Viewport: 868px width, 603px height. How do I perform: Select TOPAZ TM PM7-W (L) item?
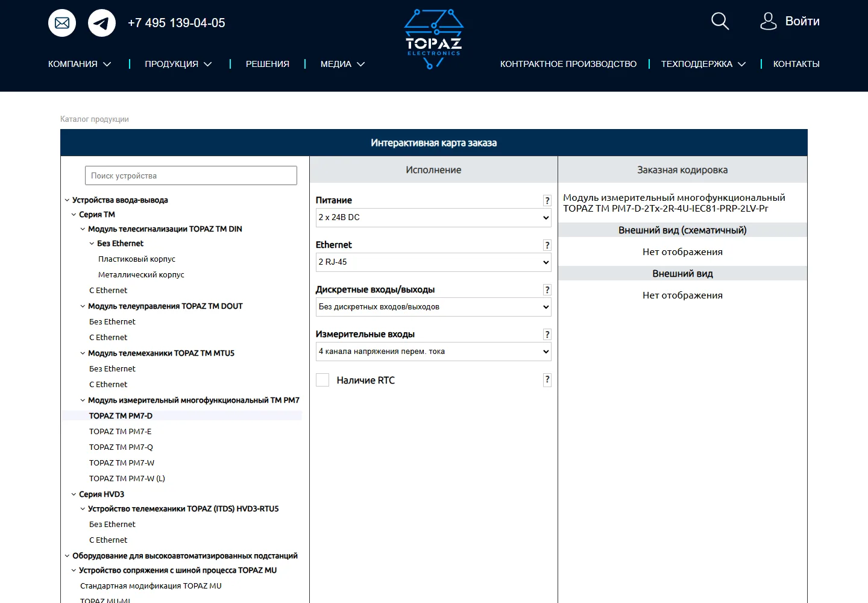pos(127,479)
